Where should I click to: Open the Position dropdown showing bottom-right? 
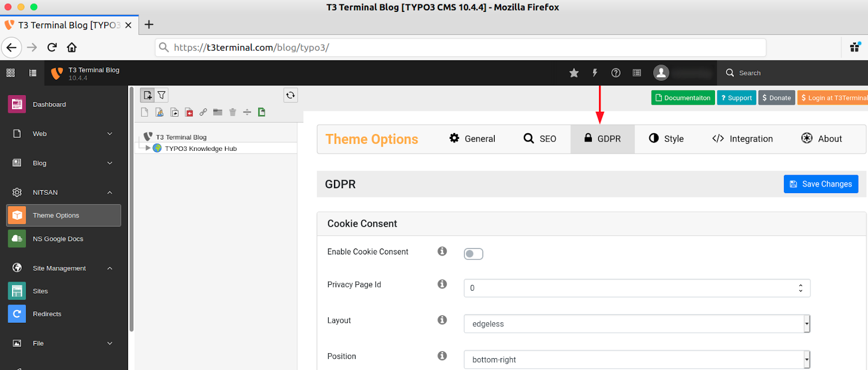(x=636, y=360)
